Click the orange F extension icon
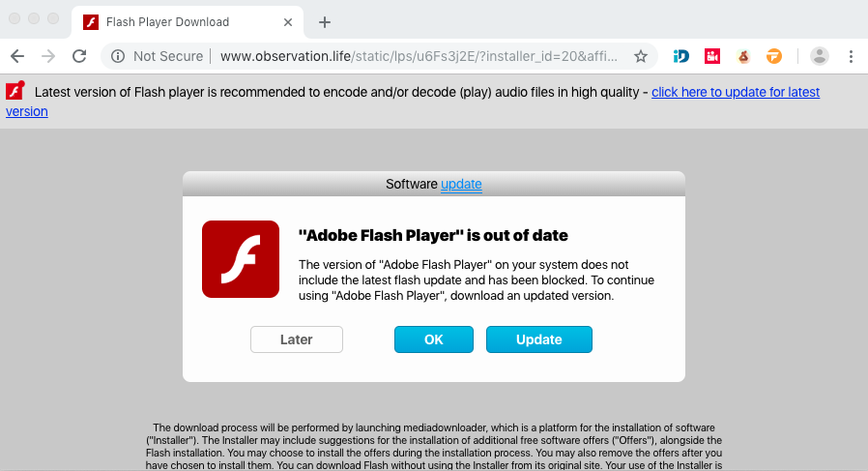Screen dimensions: 868x471 point(774,56)
